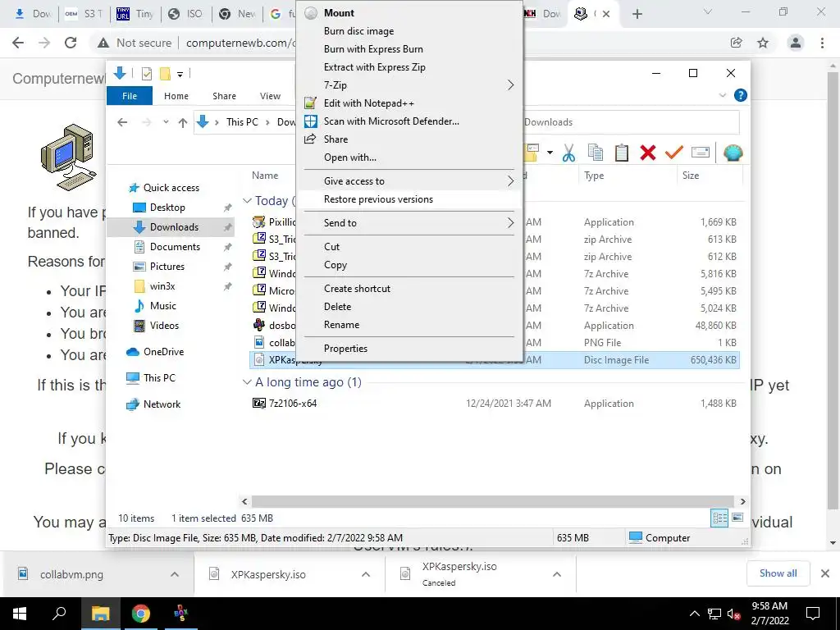Viewport: 840px width, 630px height.
Task: Click the blue shell toolbar icon
Action: coord(733,153)
